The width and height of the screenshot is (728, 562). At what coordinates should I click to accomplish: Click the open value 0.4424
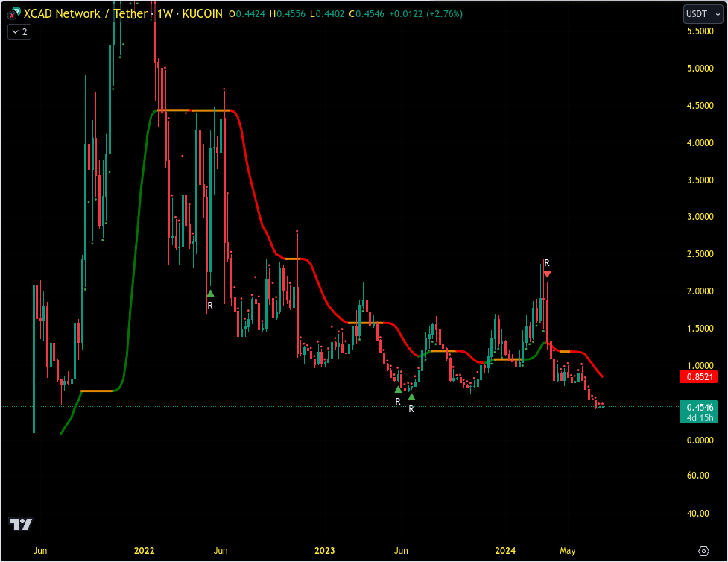coord(250,14)
